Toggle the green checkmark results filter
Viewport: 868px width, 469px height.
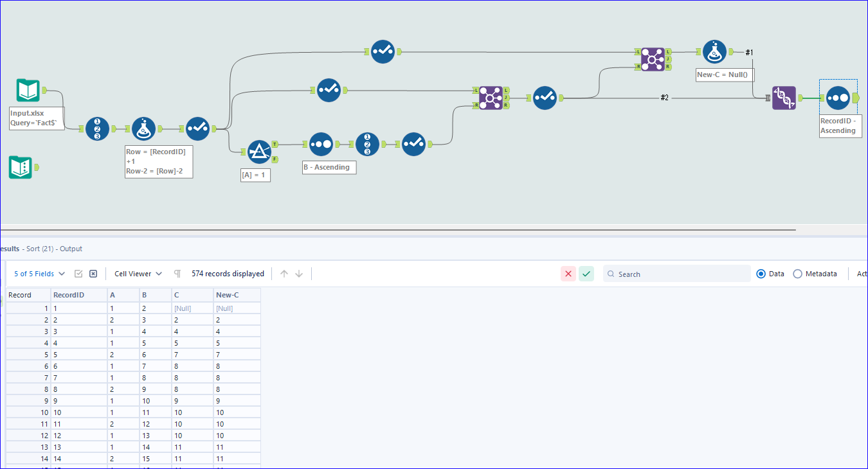click(586, 274)
